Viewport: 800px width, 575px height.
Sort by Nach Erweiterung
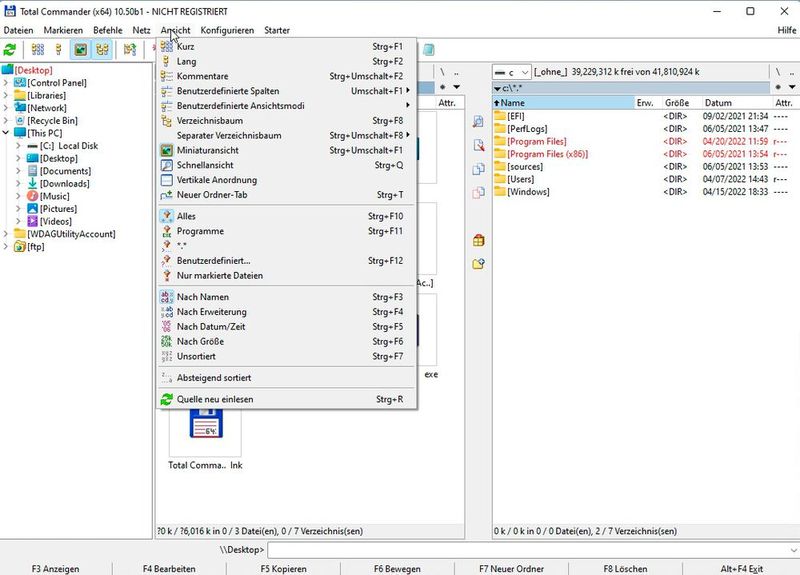point(286,311)
